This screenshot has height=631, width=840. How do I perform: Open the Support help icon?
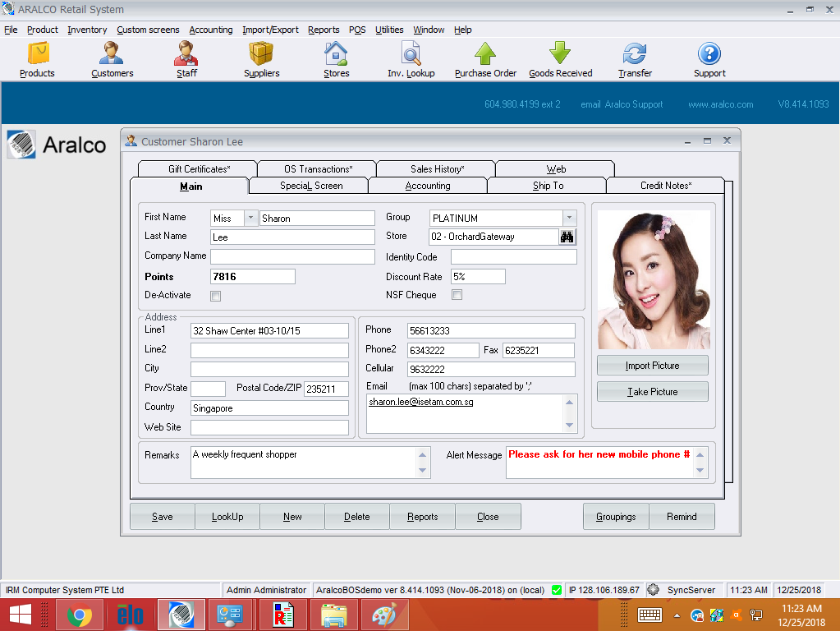pos(709,59)
